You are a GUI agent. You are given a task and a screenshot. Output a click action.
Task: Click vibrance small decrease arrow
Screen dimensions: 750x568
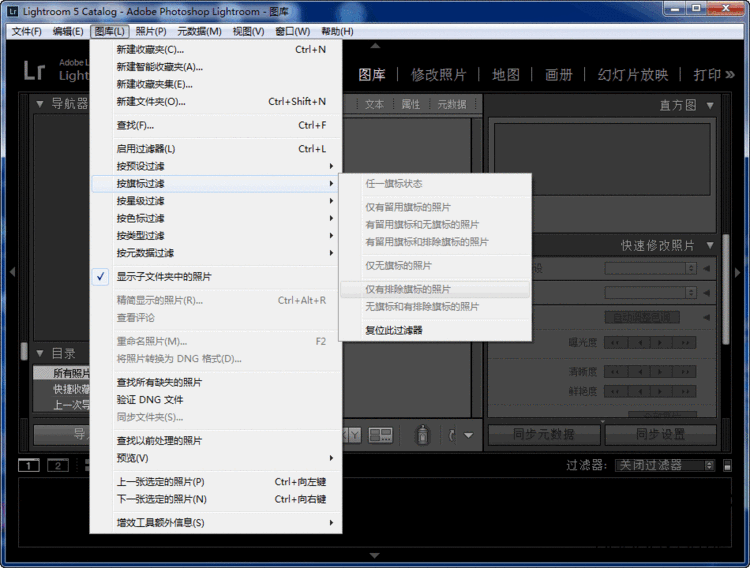[639, 391]
